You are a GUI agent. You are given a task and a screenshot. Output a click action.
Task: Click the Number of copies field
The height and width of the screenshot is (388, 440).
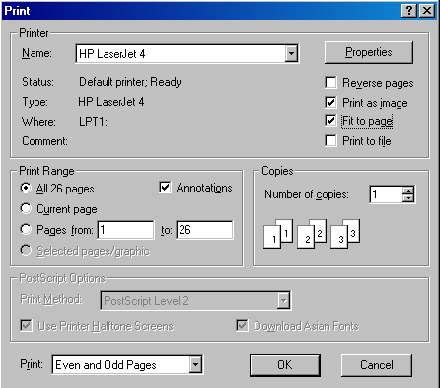click(x=386, y=194)
